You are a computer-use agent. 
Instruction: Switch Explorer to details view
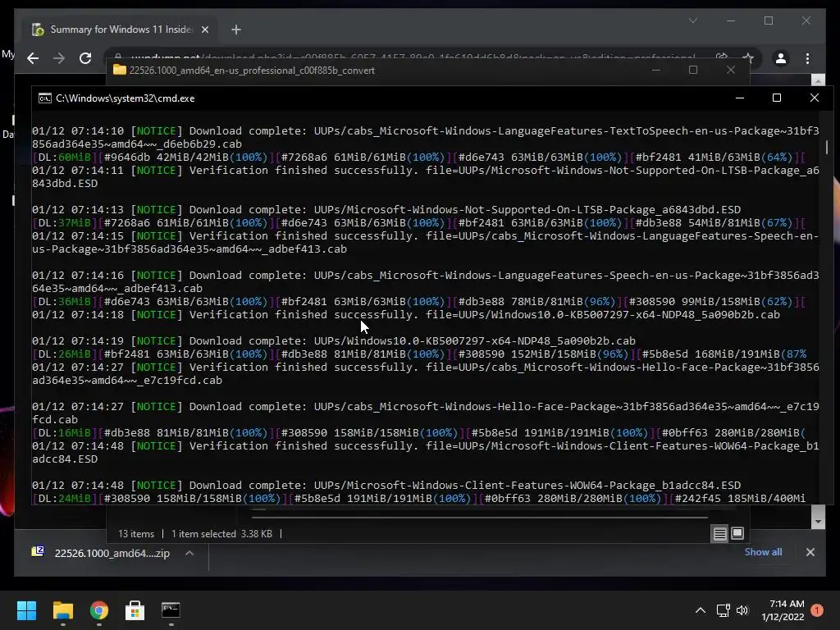pyautogui.click(x=720, y=533)
